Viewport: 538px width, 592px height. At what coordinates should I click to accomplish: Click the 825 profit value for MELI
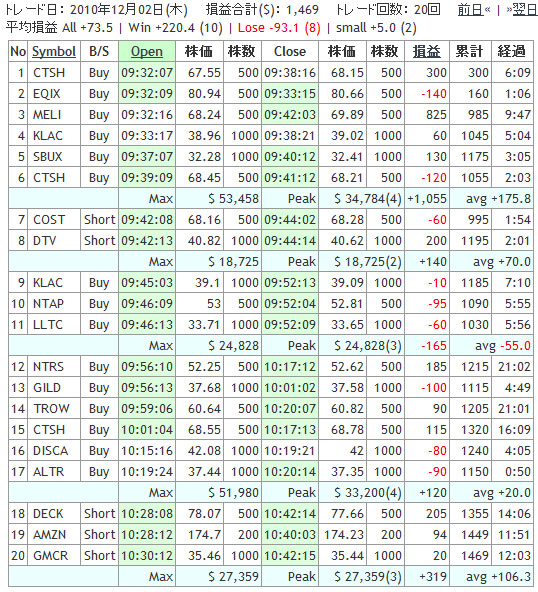point(436,114)
